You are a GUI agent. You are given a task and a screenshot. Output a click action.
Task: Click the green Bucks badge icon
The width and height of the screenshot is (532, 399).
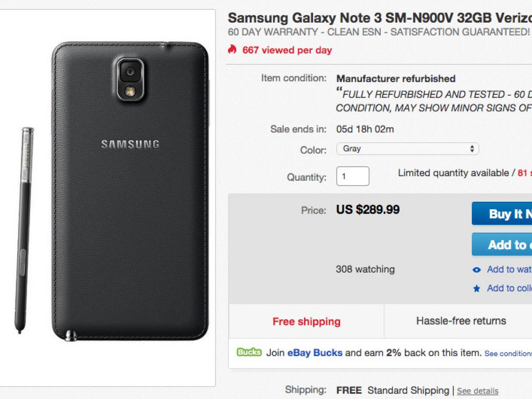pos(249,352)
